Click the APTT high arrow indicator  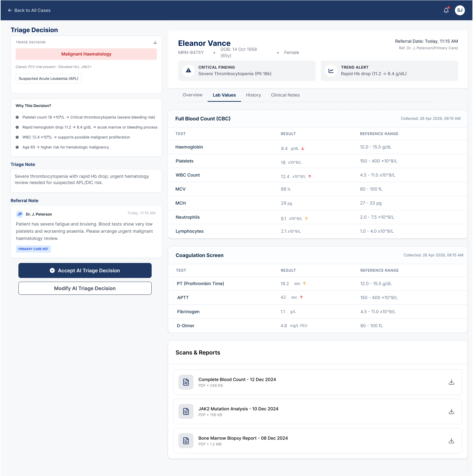pyautogui.click(x=301, y=297)
